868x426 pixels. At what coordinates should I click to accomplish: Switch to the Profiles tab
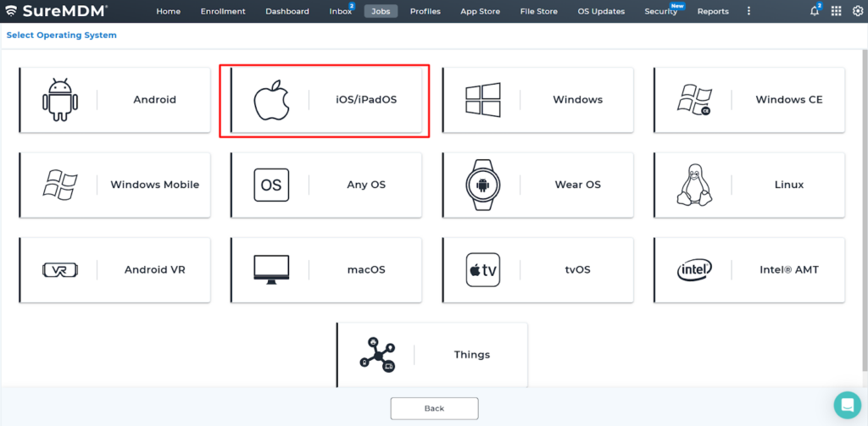426,12
